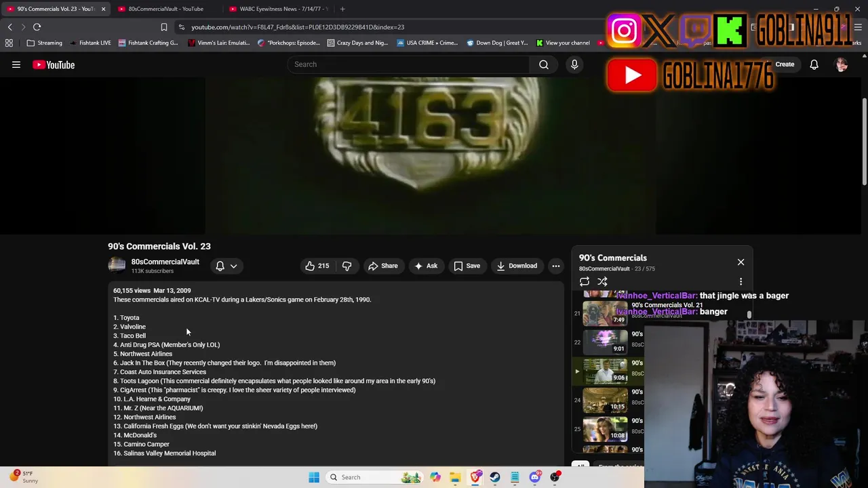
Task: Like the video with thumbs-up (215)
Action: tap(317, 266)
